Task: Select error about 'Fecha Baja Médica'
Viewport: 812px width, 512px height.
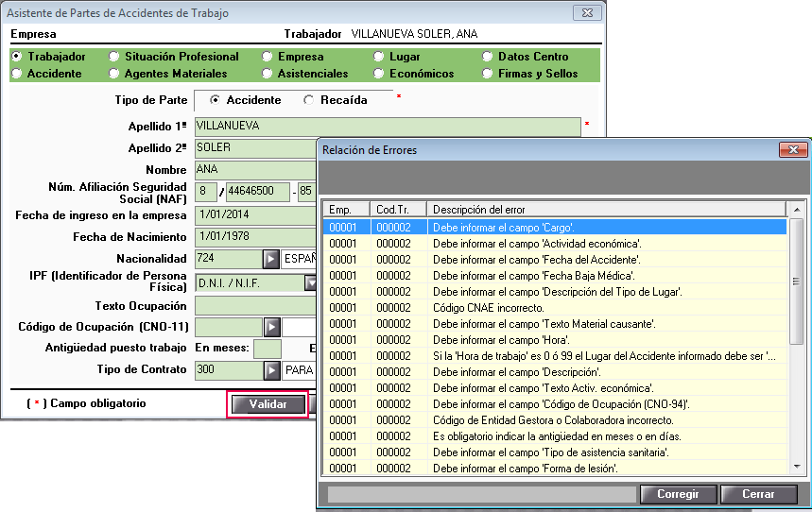Action: pyautogui.click(x=555, y=276)
